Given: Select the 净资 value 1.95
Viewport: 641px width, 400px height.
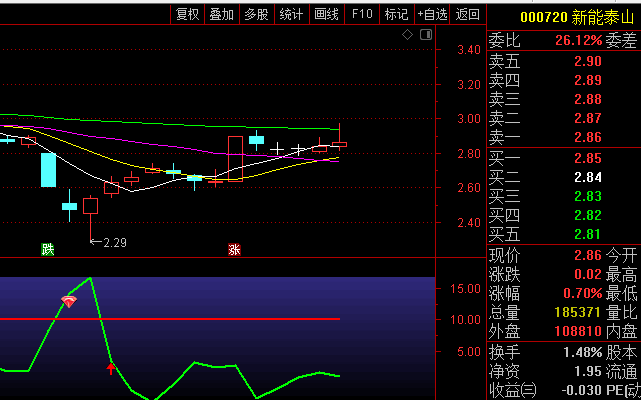Looking at the screenshot, I should click(588, 371).
